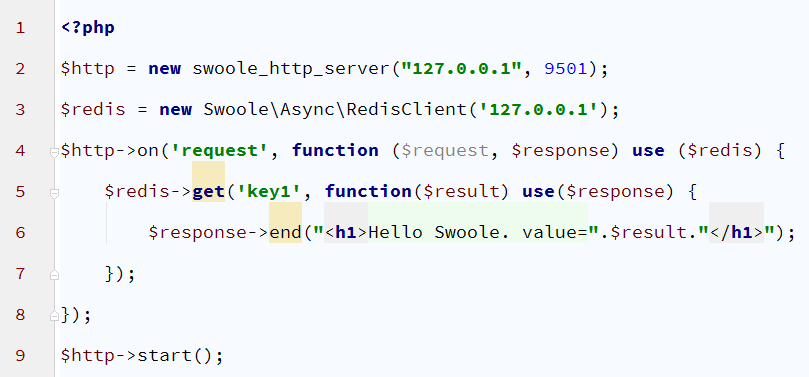Viewport: 809px width, 377px height.
Task: Click line number 1 in the gutter
Action: coord(20,28)
